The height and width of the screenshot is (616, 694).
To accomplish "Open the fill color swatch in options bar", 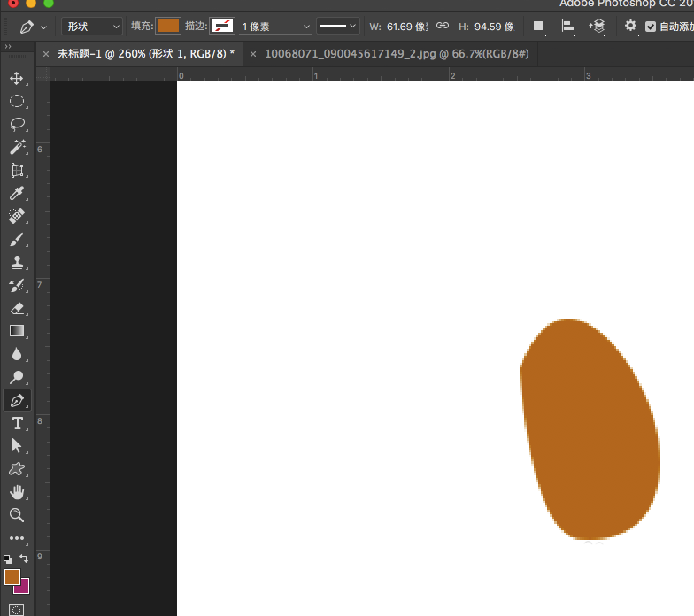I will click(x=167, y=27).
